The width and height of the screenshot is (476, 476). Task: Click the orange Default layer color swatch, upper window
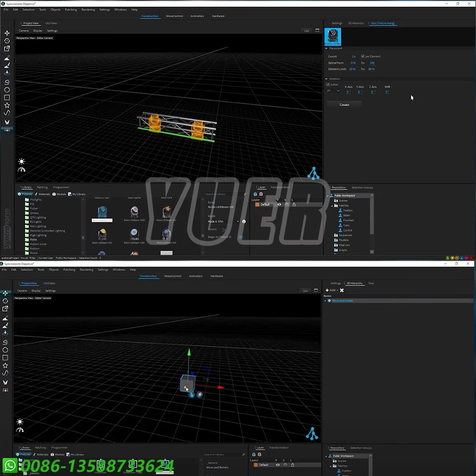[x=257, y=205]
